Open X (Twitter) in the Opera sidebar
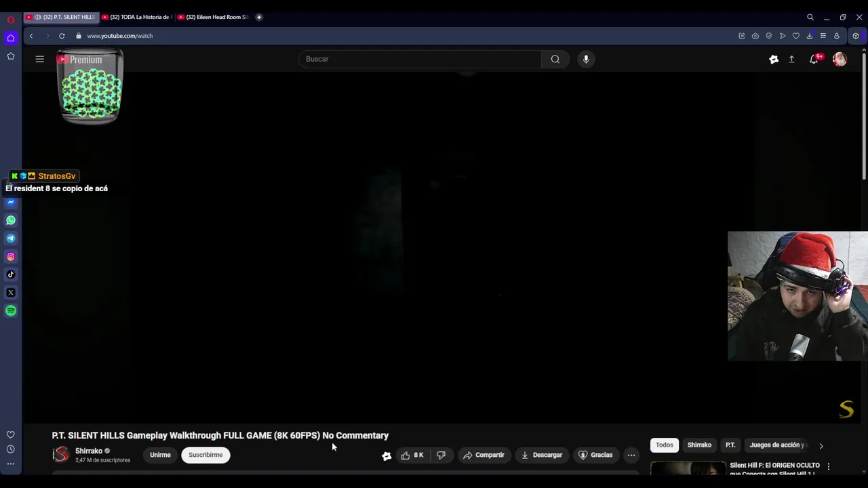The height and width of the screenshot is (488, 868). tap(11, 293)
